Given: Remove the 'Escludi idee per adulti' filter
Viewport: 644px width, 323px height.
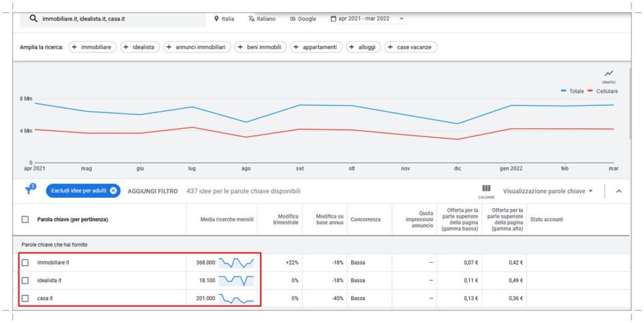Looking at the screenshot, I should (113, 191).
